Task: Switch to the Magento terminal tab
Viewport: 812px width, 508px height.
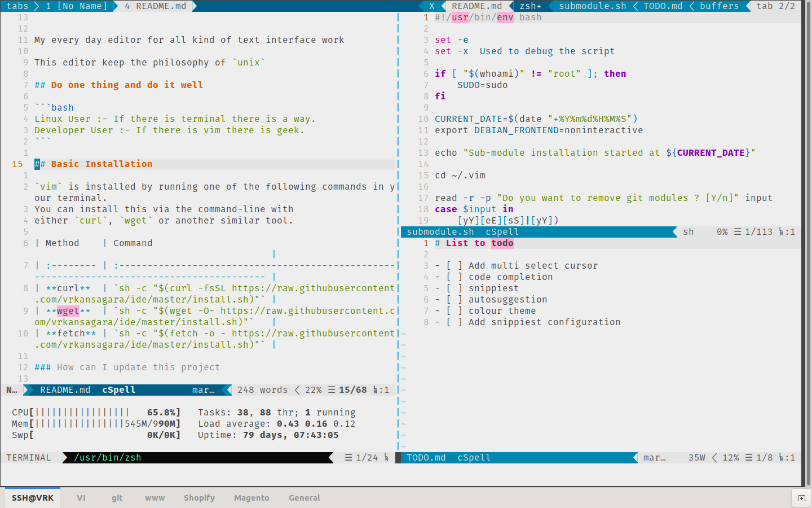Action: tap(252, 498)
